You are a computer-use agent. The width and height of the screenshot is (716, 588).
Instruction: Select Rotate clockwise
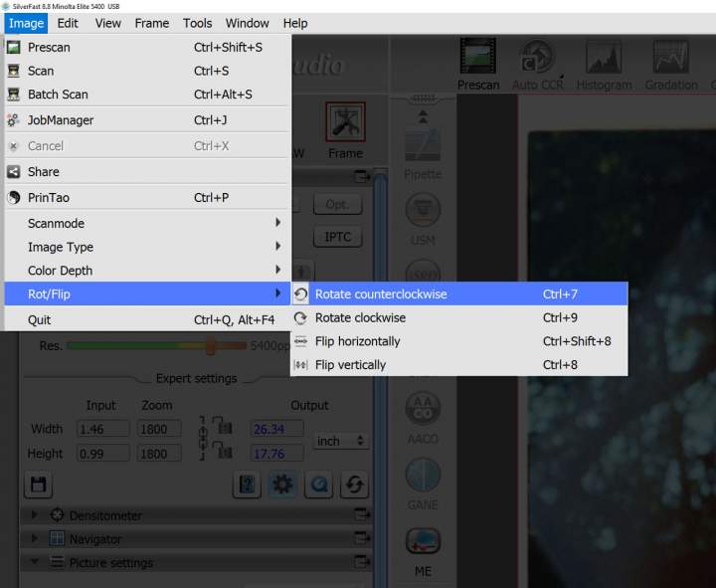[x=459, y=318]
